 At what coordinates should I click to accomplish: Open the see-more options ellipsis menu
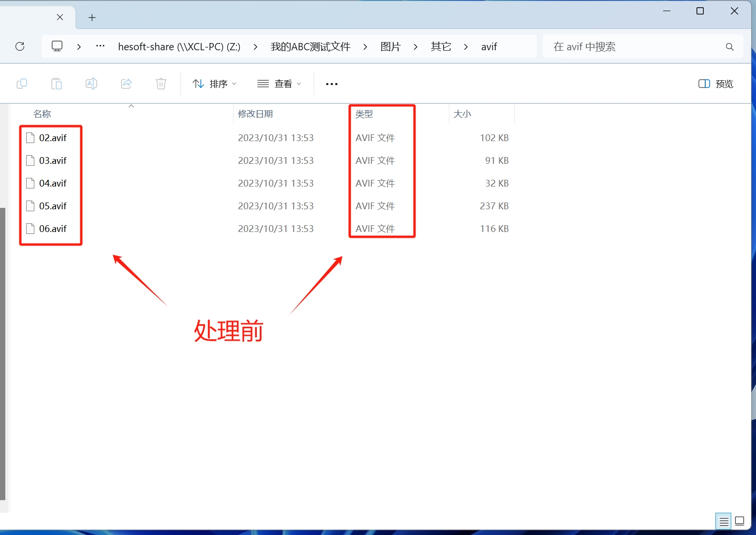tap(331, 83)
